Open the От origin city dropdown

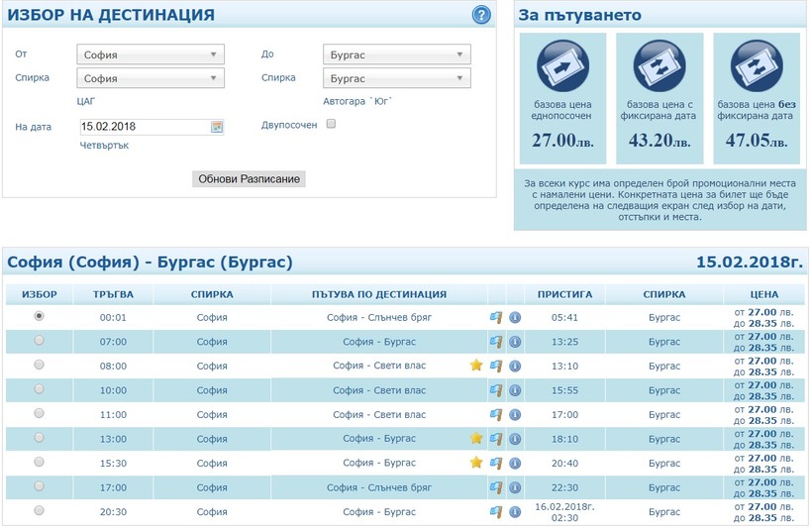coord(151,54)
